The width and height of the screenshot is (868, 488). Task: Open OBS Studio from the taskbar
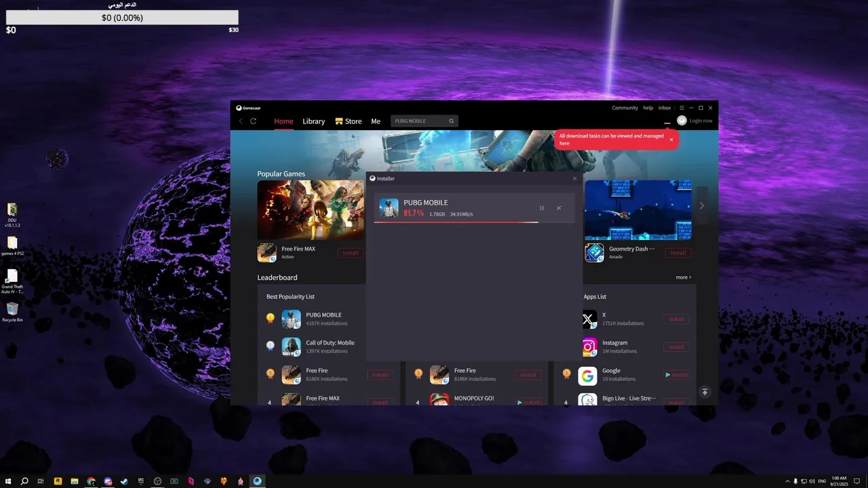click(x=157, y=481)
